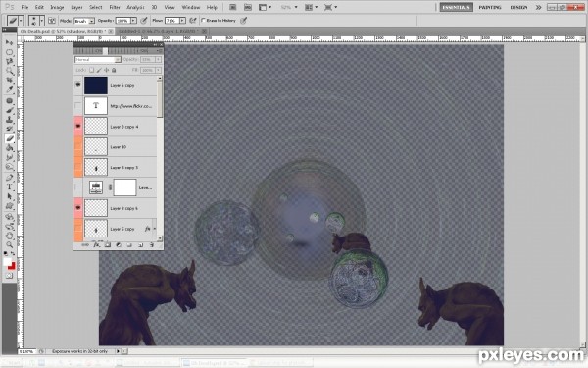This screenshot has width=588, height=368.
Task: Switch to the Painting workspace
Action: [x=490, y=7]
